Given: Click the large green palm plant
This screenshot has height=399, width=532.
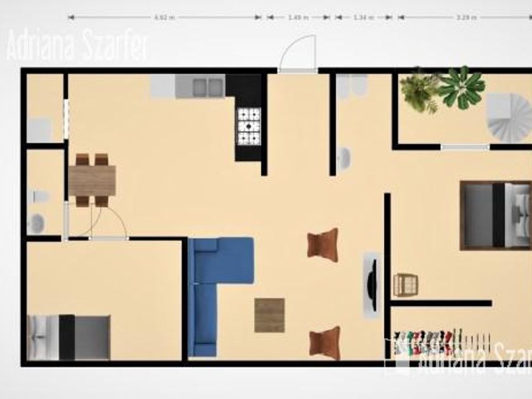Looking at the screenshot, I should 462,87.
